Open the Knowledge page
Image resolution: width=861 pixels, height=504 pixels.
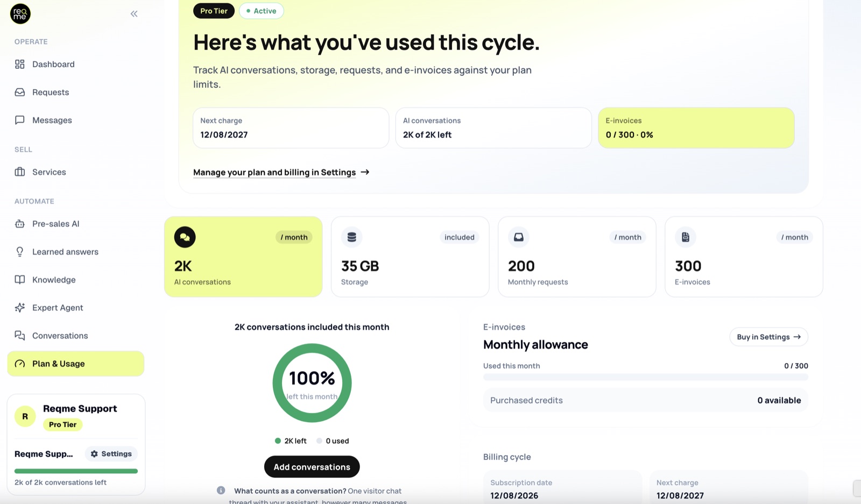[x=75, y=280]
